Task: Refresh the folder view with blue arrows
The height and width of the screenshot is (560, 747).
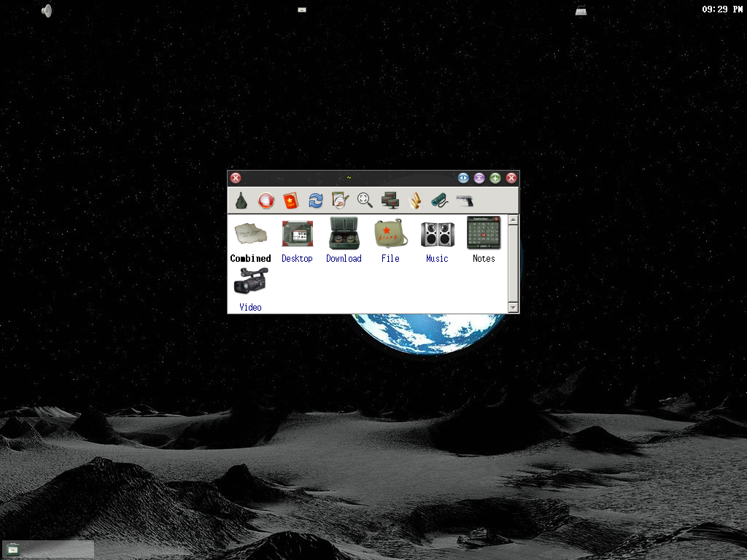Action: (x=315, y=201)
